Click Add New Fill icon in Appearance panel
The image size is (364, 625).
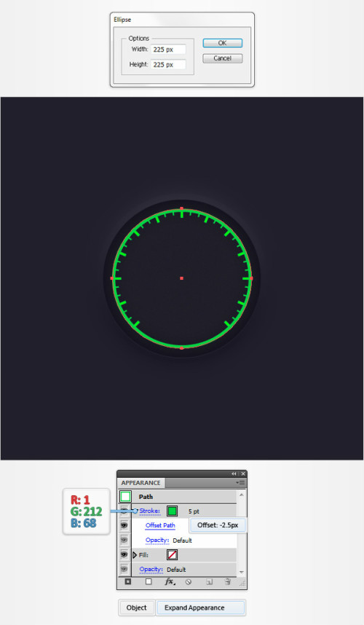coord(149,581)
